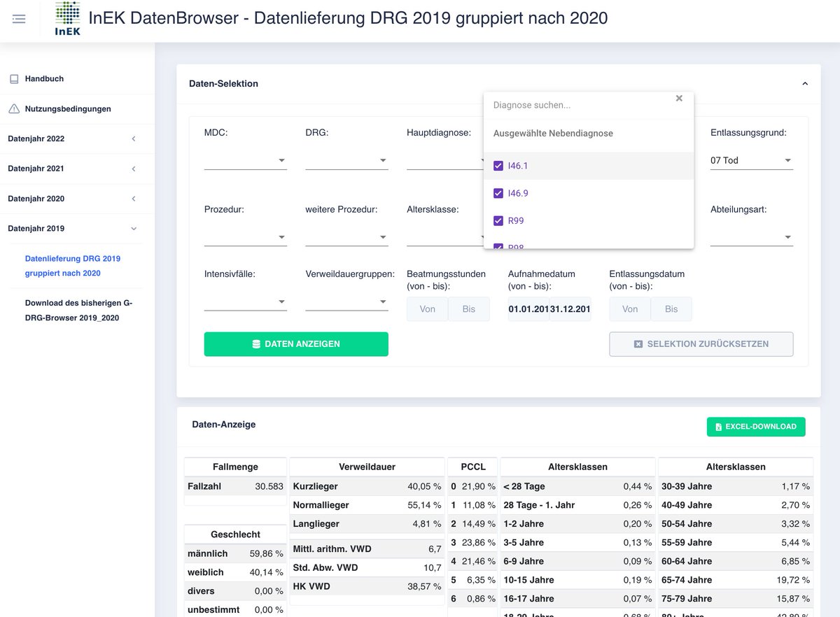The width and height of the screenshot is (840, 617).
Task: Click the Kurzlieger row
Action: [367, 486]
